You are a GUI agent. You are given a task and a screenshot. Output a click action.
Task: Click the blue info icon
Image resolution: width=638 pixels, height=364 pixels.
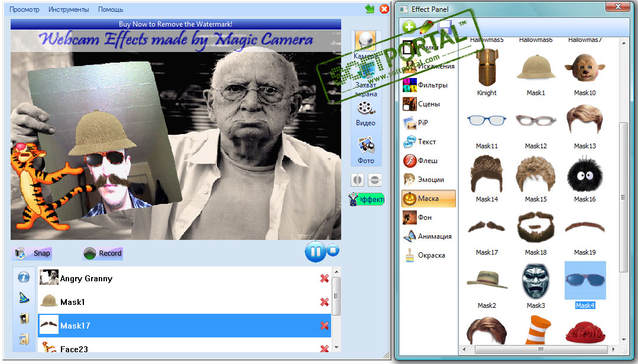pos(24,277)
